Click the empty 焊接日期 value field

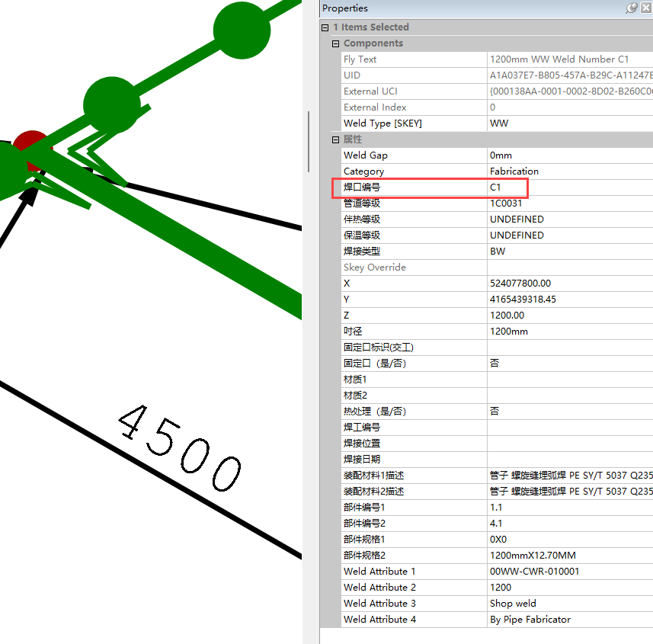tap(569, 460)
